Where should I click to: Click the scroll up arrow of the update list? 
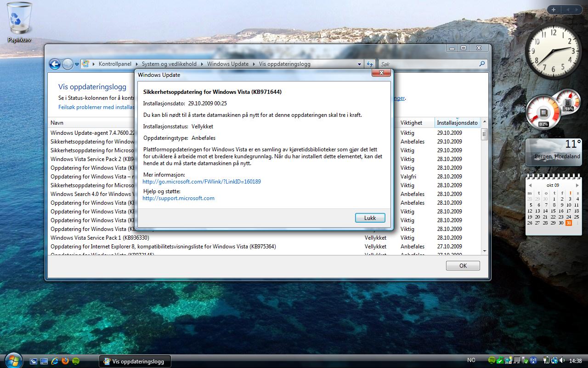tap(484, 122)
